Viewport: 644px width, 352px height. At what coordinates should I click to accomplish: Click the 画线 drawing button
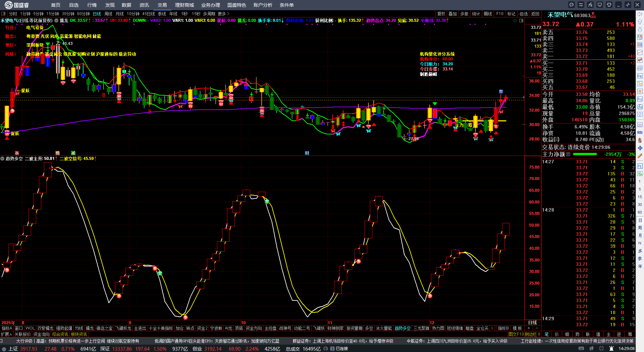(x=488, y=14)
